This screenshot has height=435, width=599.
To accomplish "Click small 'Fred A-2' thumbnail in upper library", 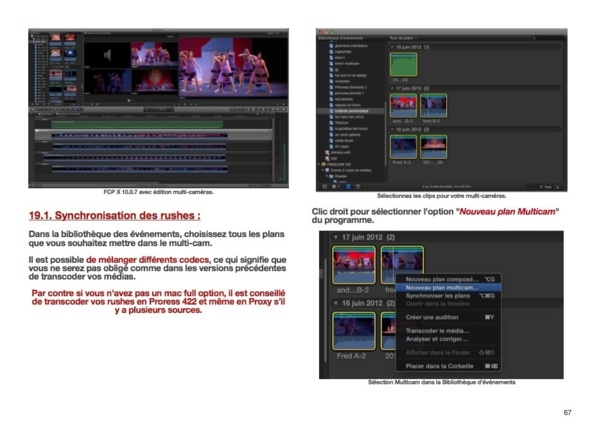I will click(x=403, y=147).
